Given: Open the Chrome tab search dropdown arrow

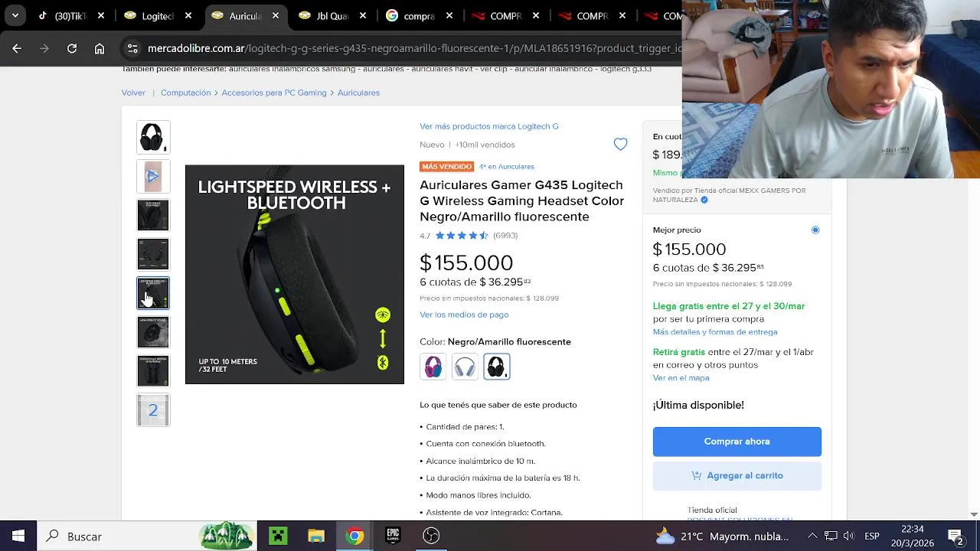Looking at the screenshot, I should pyautogui.click(x=15, y=15).
